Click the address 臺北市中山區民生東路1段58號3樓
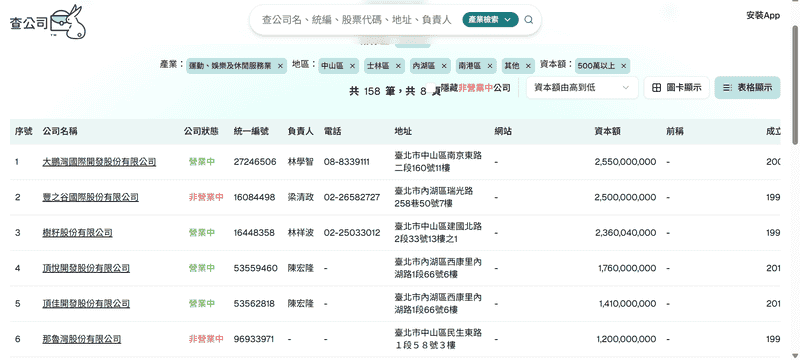Image resolution: width=800 pixels, height=360 pixels. (x=438, y=339)
